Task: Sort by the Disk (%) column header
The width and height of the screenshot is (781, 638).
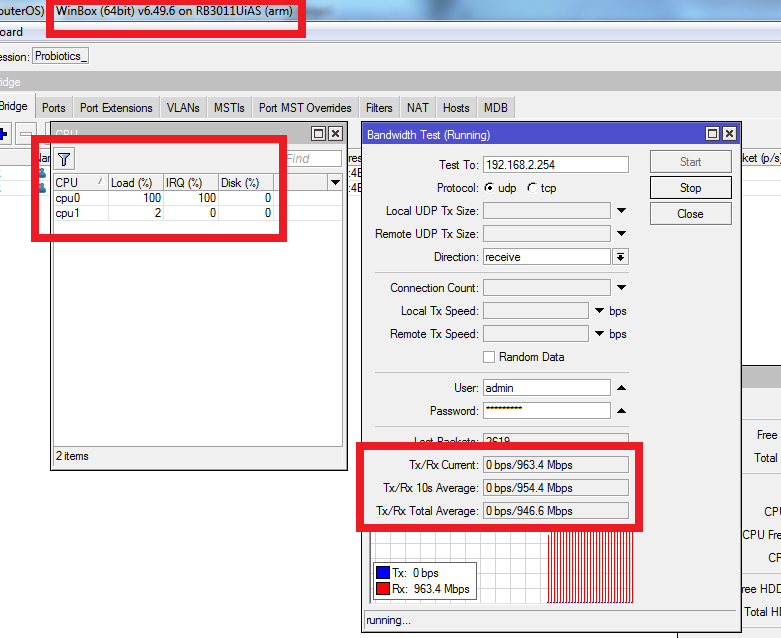Action: pyautogui.click(x=246, y=183)
